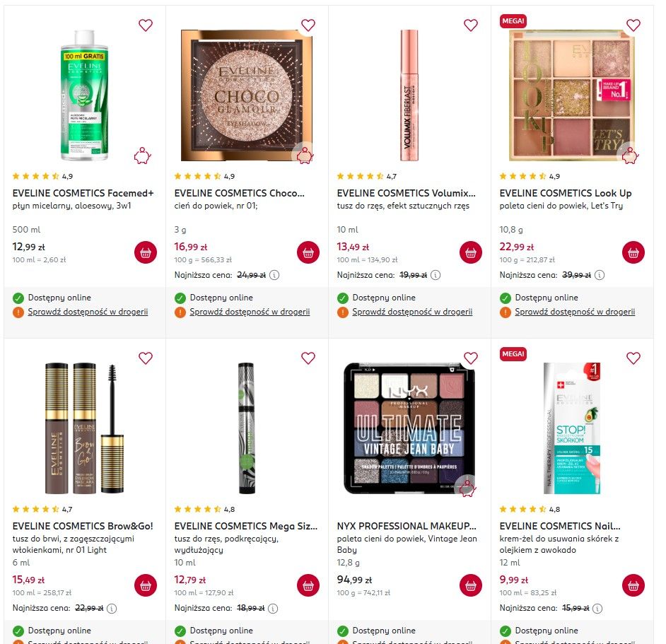
Task: Click piggy bank icon on Facemed+ product
Action: tap(143, 156)
